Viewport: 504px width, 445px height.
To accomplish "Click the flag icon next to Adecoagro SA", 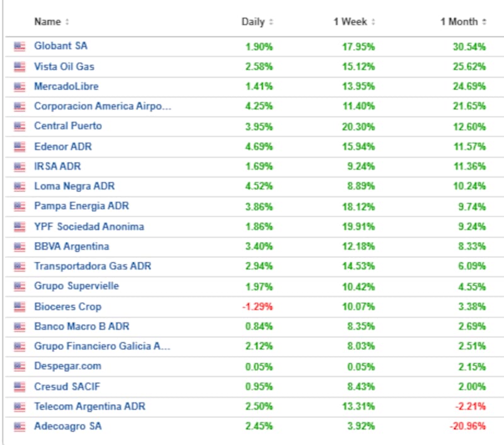I will point(20,427).
